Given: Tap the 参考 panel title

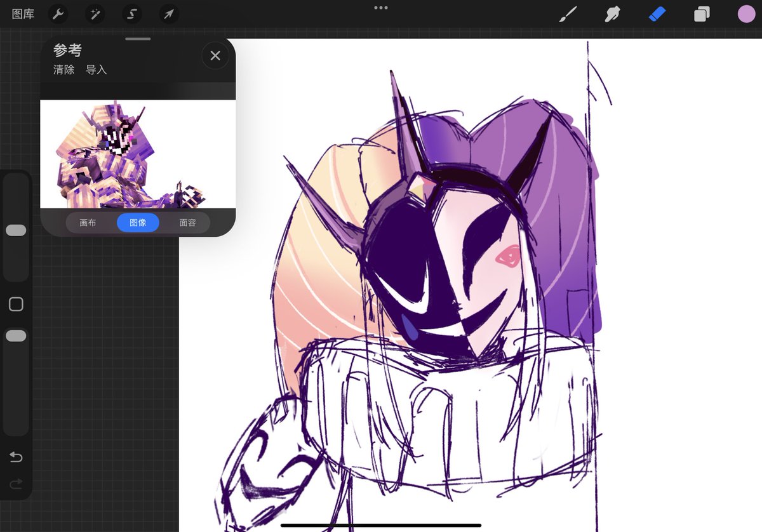Looking at the screenshot, I should coord(67,51).
